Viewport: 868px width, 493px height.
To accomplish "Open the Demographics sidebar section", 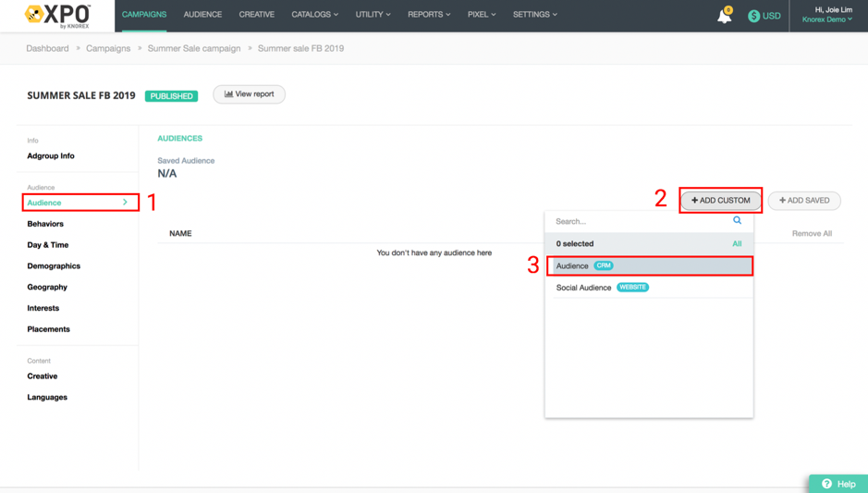I will [x=54, y=266].
